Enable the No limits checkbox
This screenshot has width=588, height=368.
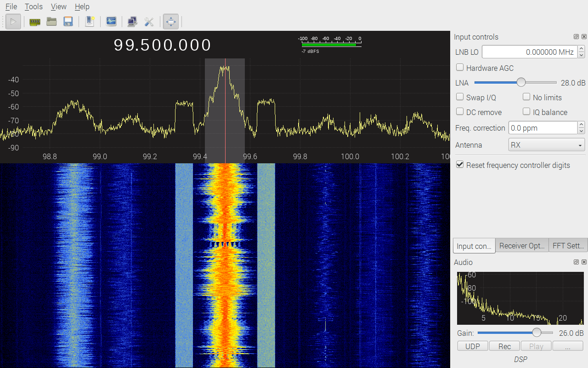(x=526, y=97)
